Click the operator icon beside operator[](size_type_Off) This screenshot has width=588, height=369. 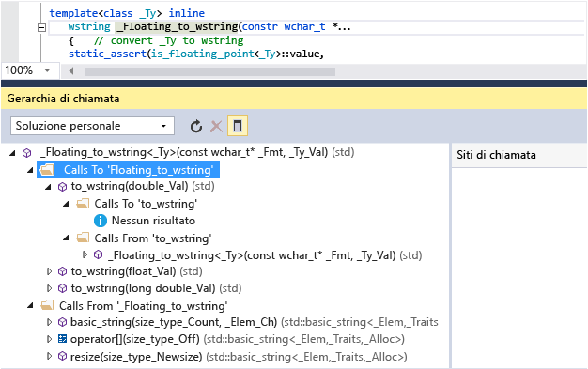pos(63,339)
